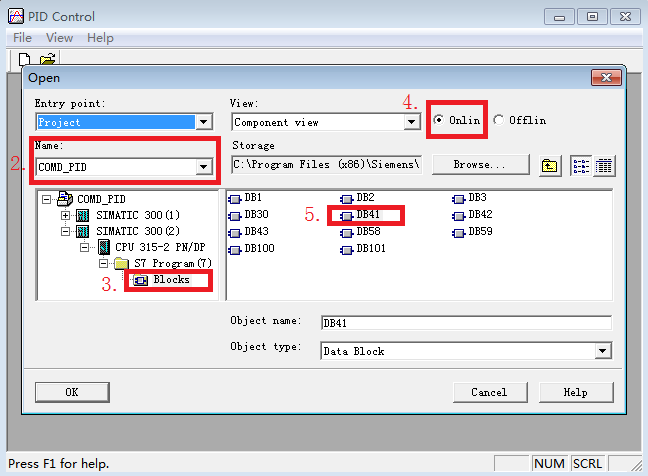Screen dimensions: 648x476
Task: Open the Entry point dropdown
Action: tap(204, 122)
